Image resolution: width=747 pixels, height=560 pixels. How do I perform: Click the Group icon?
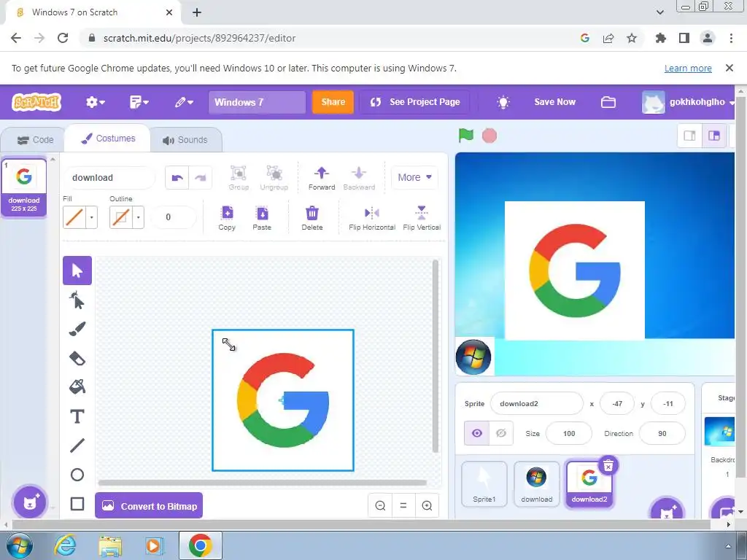[x=239, y=178]
